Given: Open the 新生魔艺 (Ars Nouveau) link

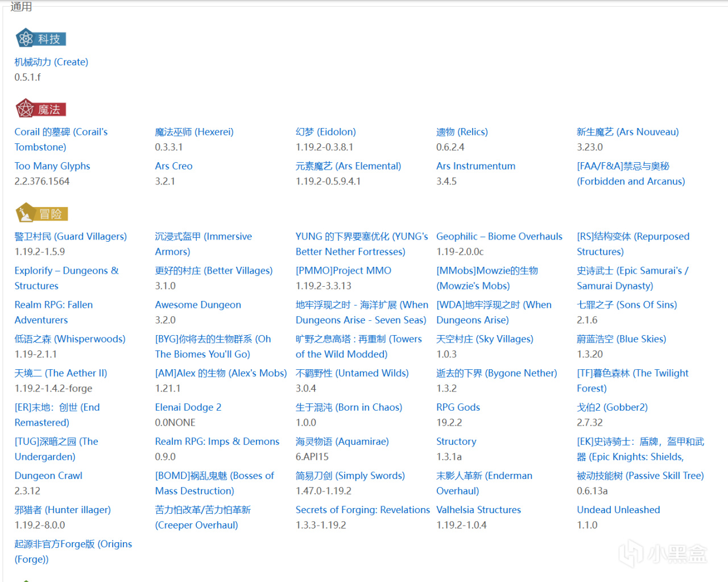Looking at the screenshot, I should (x=628, y=132).
